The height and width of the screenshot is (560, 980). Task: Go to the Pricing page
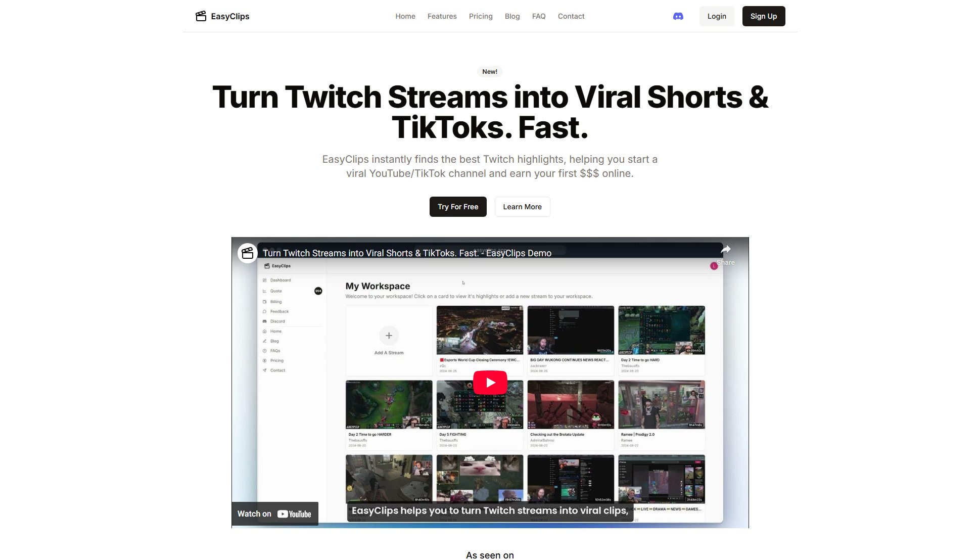(480, 16)
